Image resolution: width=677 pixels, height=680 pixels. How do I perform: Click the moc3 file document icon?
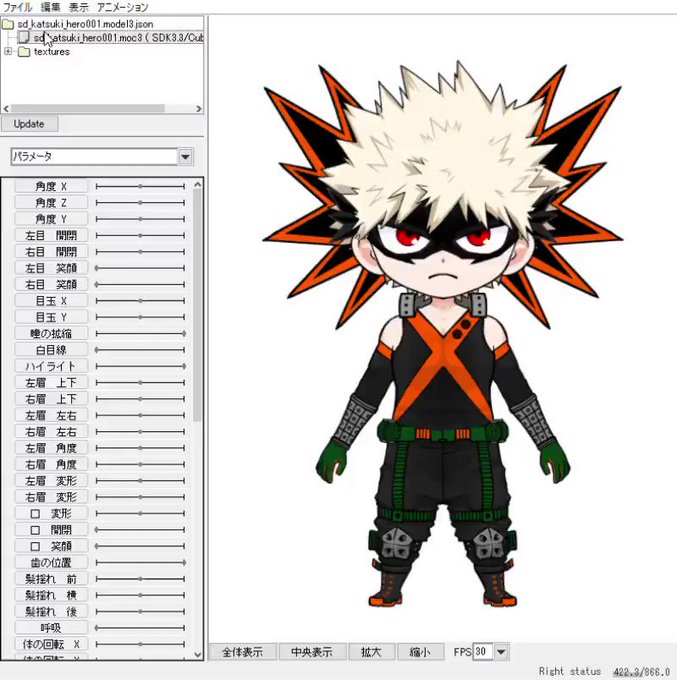click(24, 37)
